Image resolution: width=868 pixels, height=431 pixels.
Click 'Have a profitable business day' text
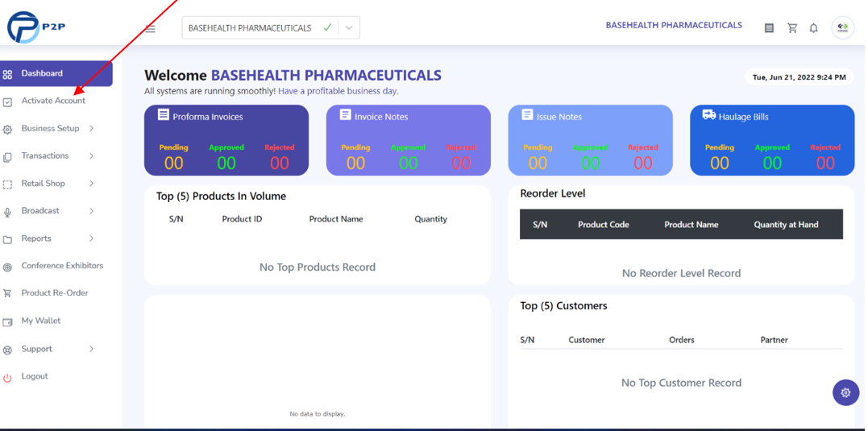pyautogui.click(x=338, y=91)
